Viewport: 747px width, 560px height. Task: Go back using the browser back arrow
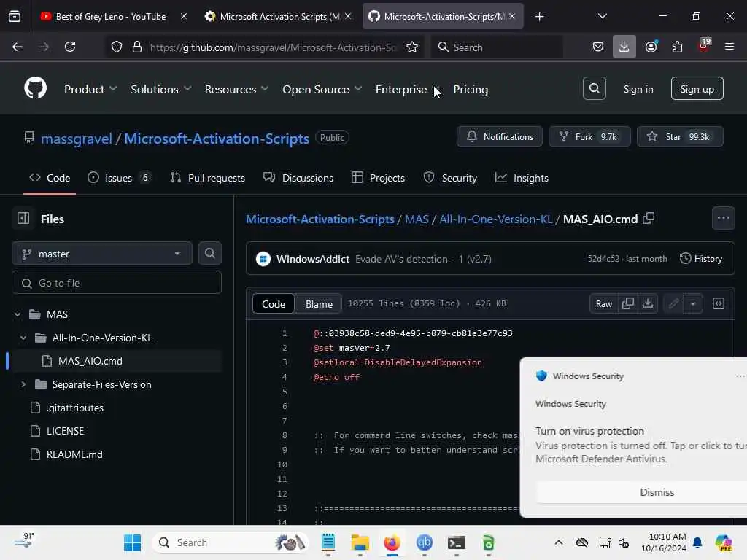coord(18,47)
